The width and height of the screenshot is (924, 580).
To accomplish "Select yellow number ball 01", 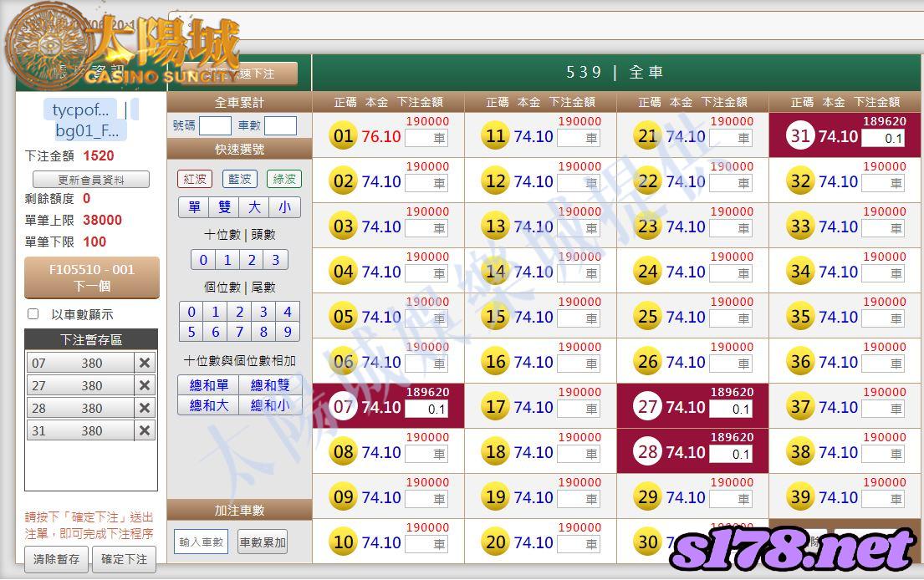I will (x=343, y=135).
